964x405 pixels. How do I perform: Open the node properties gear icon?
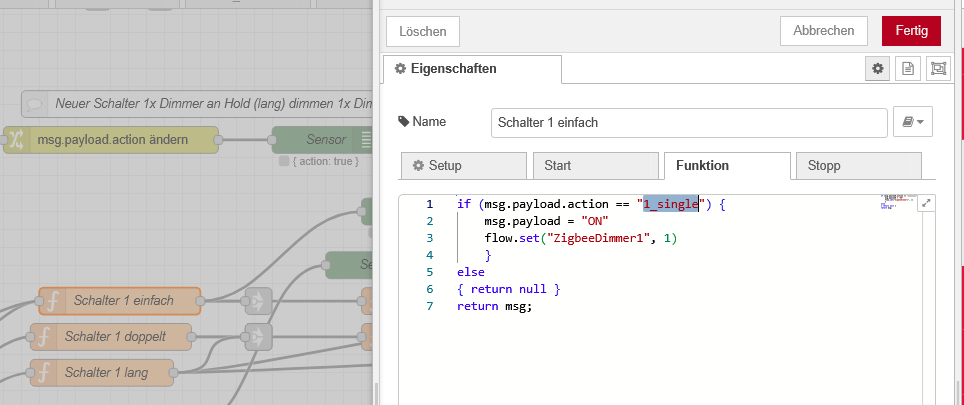tap(878, 69)
